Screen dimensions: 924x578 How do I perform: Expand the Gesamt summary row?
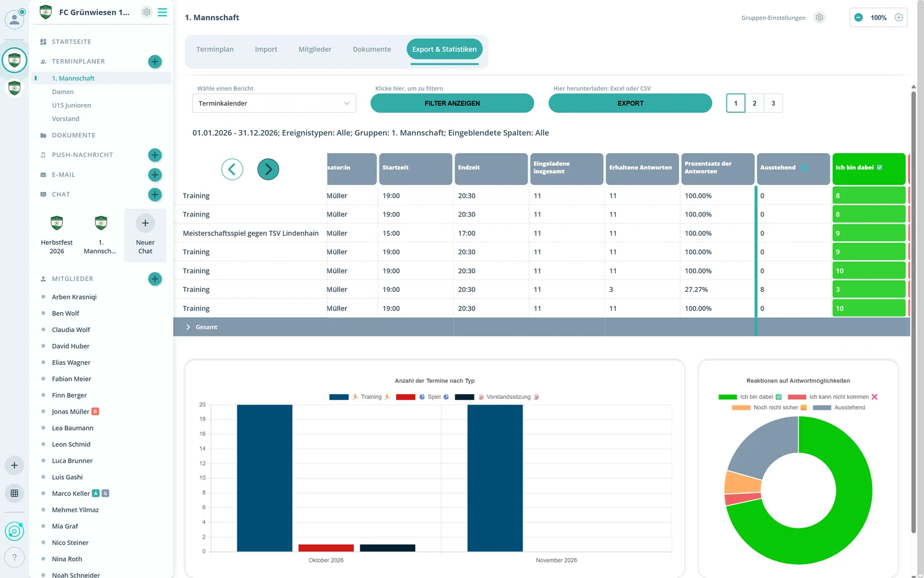188,327
